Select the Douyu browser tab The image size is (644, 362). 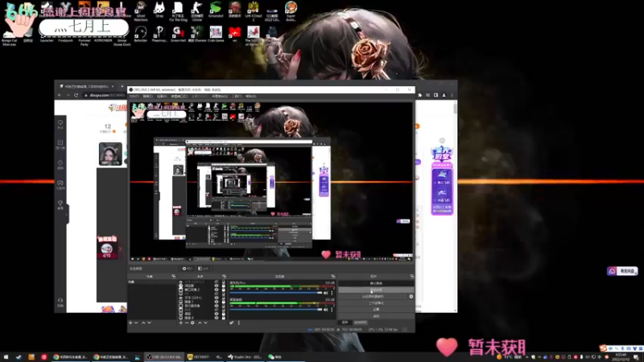(x=86, y=86)
